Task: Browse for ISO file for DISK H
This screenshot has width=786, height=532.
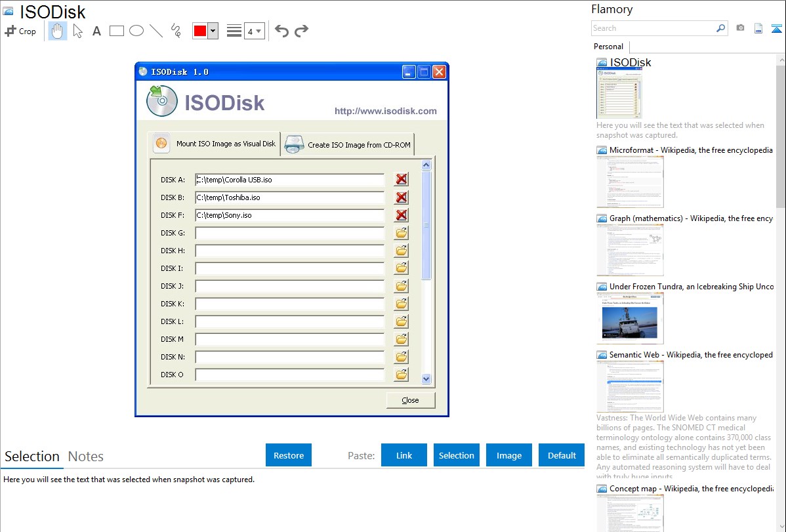Action: click(401, 250)
